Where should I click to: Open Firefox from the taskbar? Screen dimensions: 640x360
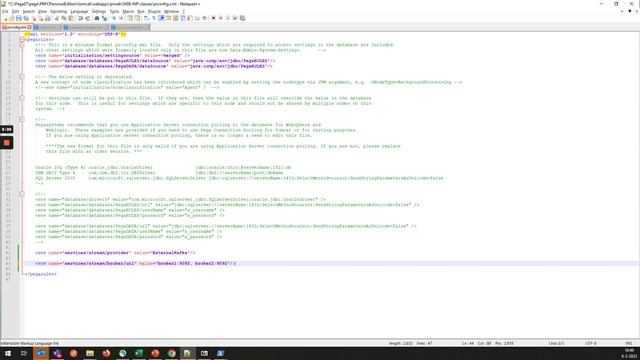(x=106, y=353)
